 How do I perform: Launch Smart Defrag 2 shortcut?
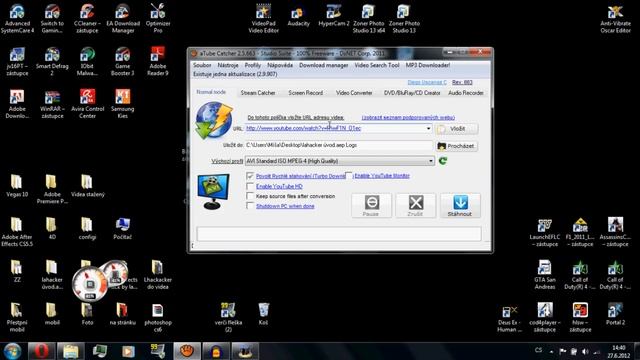coord(52,62)
